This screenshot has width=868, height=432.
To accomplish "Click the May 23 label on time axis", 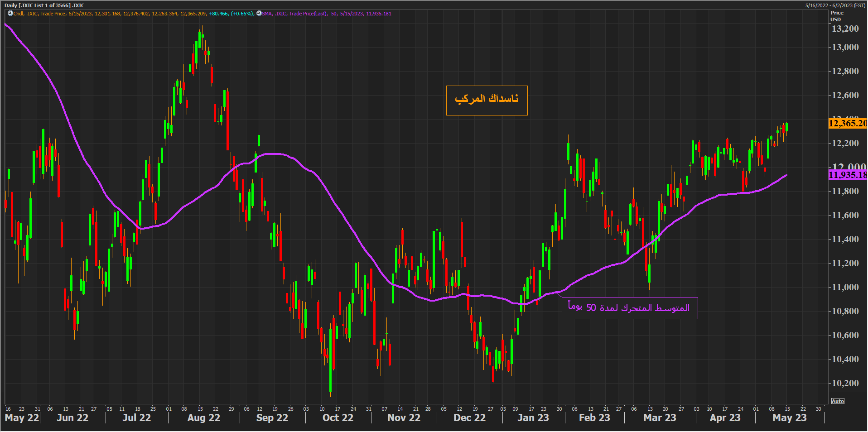I will click(789, 418).
